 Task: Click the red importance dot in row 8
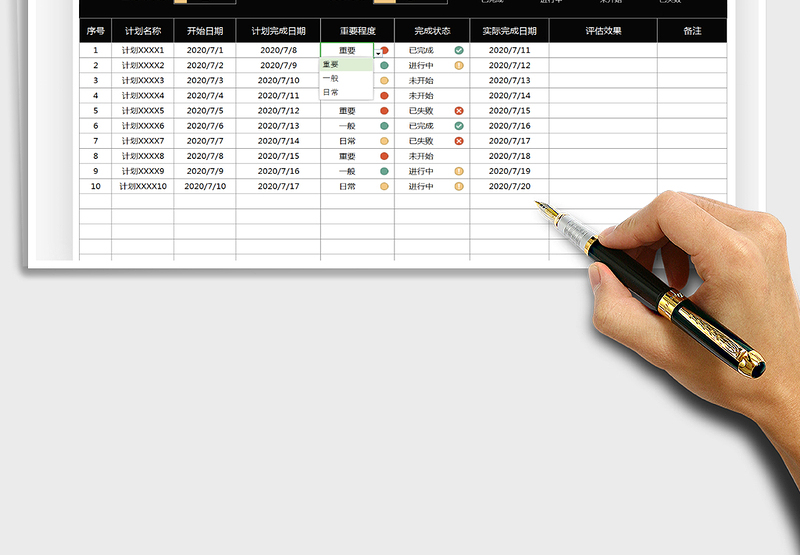pos(384,156)
